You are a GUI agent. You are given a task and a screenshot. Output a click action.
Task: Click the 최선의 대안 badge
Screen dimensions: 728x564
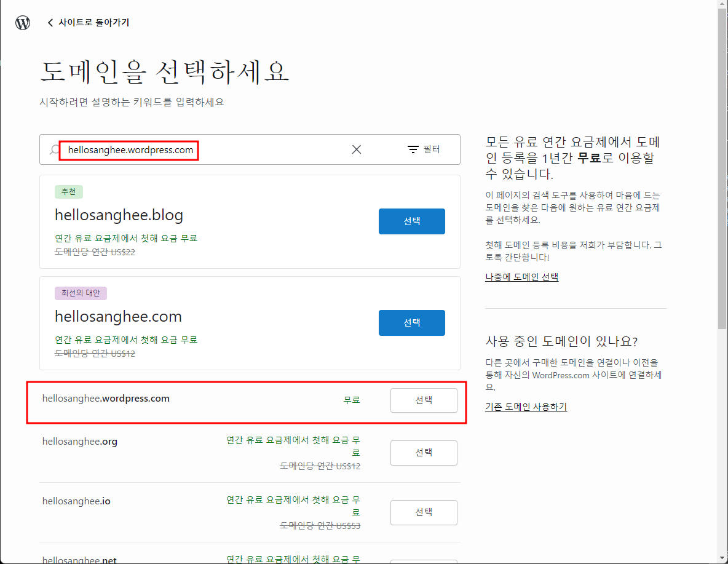[81, 293]
